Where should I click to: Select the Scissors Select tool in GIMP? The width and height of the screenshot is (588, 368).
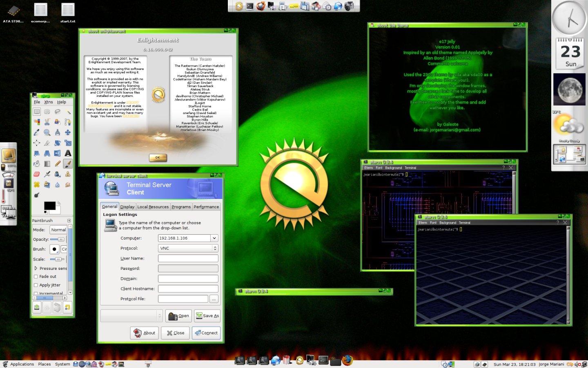[x=47, y=122]
